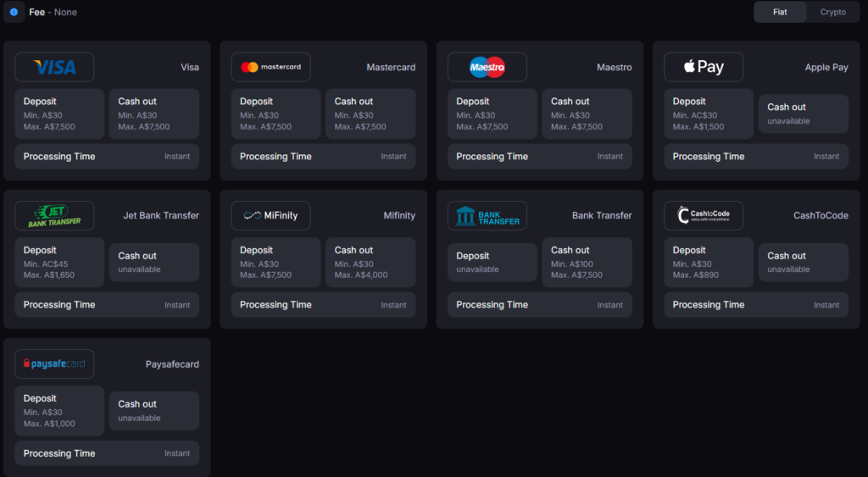Click the Mastercard Processing Time row
868x477 pixels.
(323, 157)
